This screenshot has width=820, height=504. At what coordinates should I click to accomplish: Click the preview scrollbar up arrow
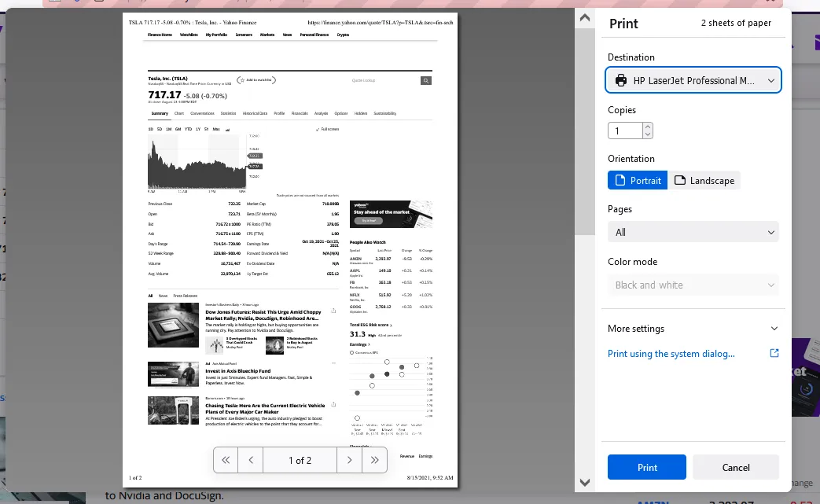tap(585, 18)
